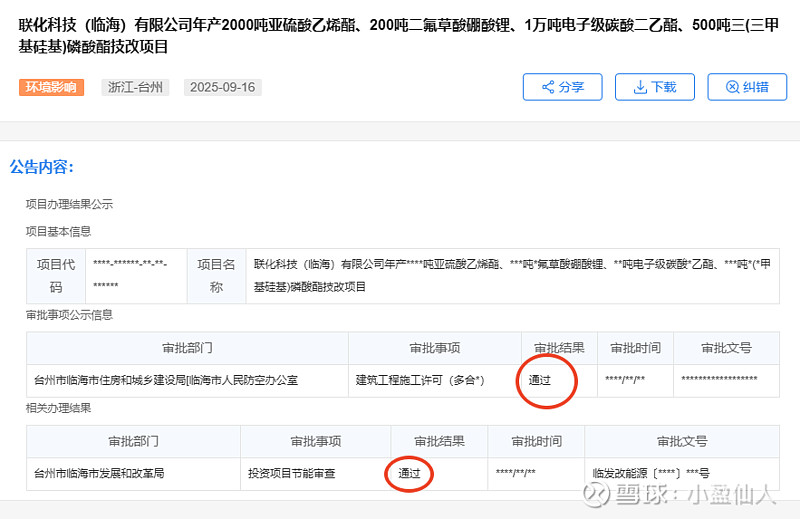The image size is (800, 519).
Task: Click 台州市临海市住房和城乡建设局 department cell
Action: pos(187,380)
